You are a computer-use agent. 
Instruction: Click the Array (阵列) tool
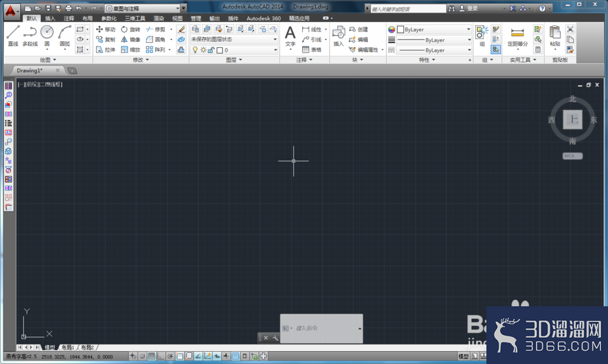[156, 50]
